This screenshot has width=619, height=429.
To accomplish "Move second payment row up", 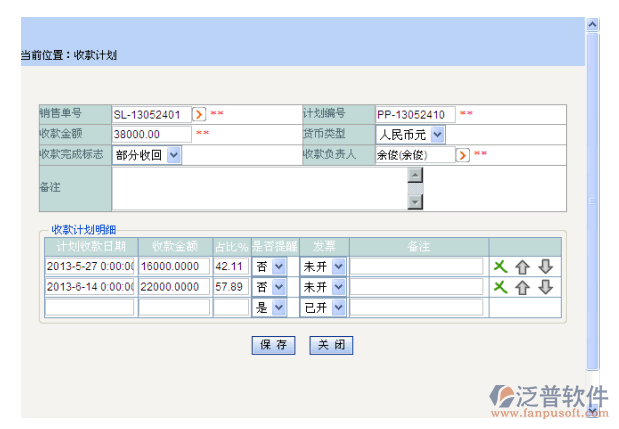I will click(x=522, y=287).
